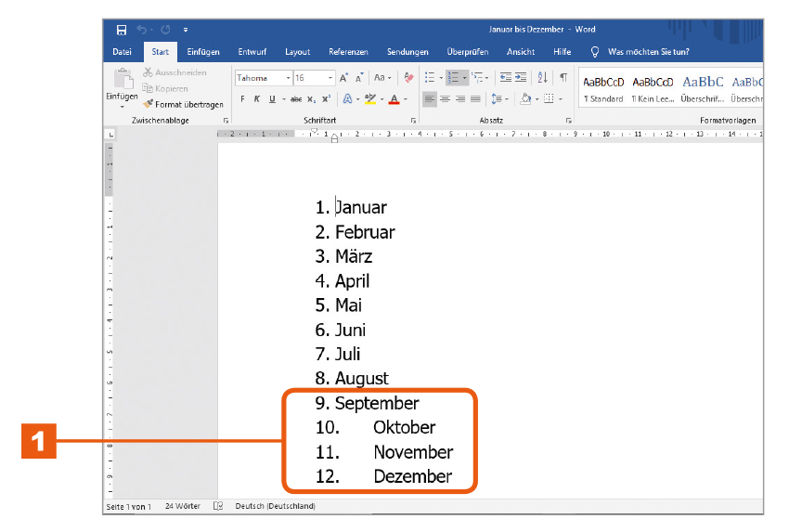Open the Einfügen paste options arrow
Viewport: 789px width, 532px height.
(x=122, y=107)
